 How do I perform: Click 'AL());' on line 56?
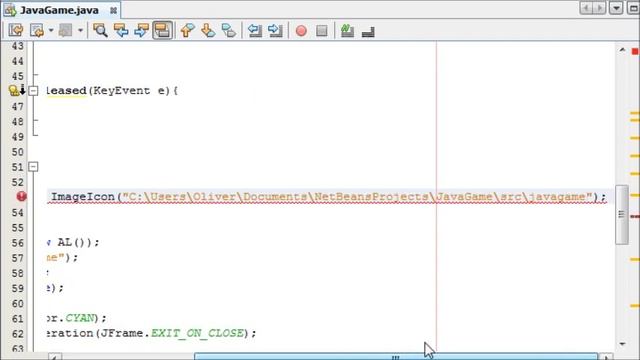point(78,242)
